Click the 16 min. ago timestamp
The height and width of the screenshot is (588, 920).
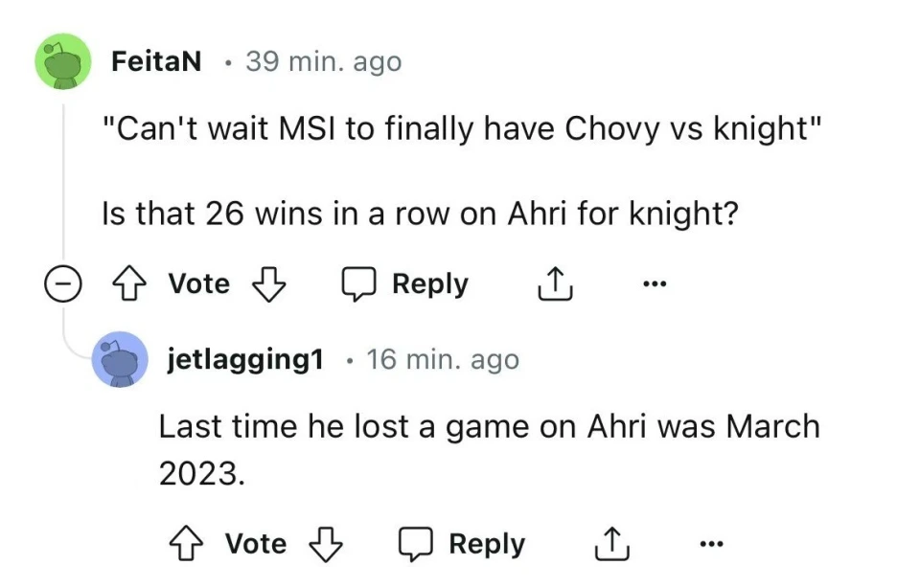pos(442,360)
